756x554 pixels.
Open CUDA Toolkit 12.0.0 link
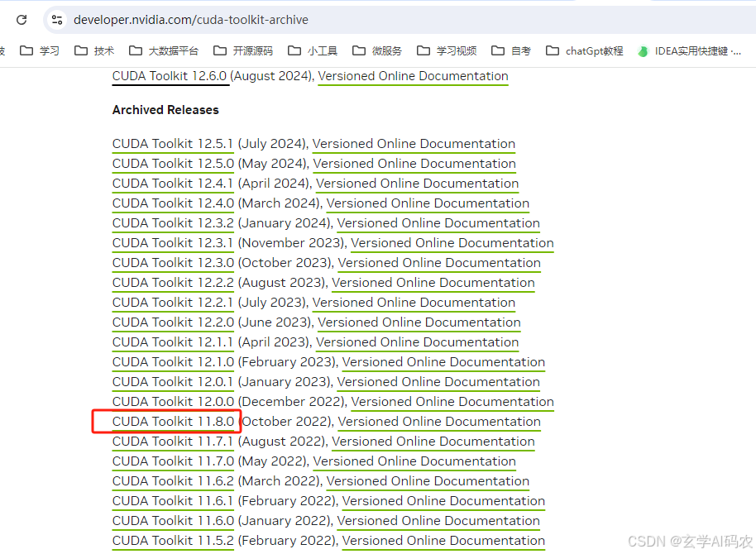(173, 402)
